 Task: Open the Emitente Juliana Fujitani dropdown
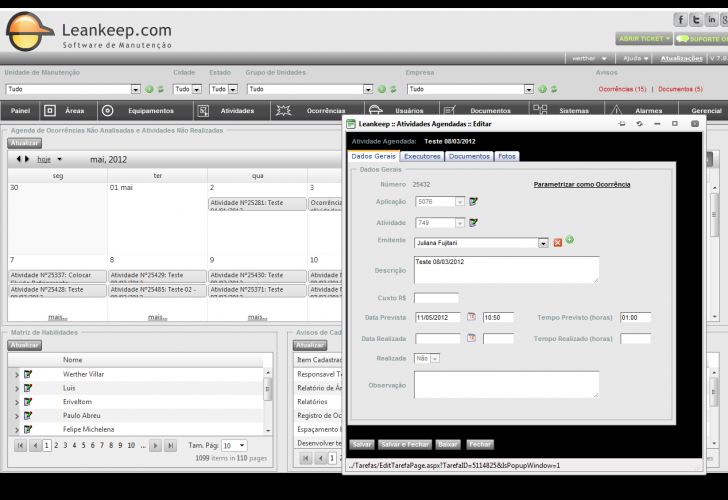543,243
